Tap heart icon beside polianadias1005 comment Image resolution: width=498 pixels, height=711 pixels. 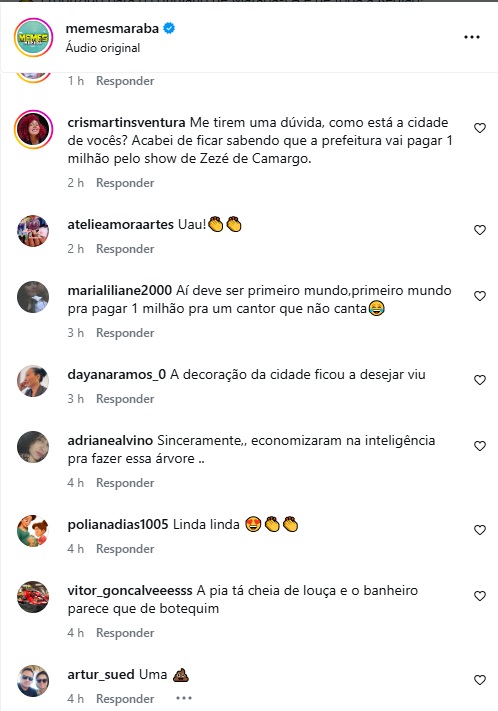[480, 530]
